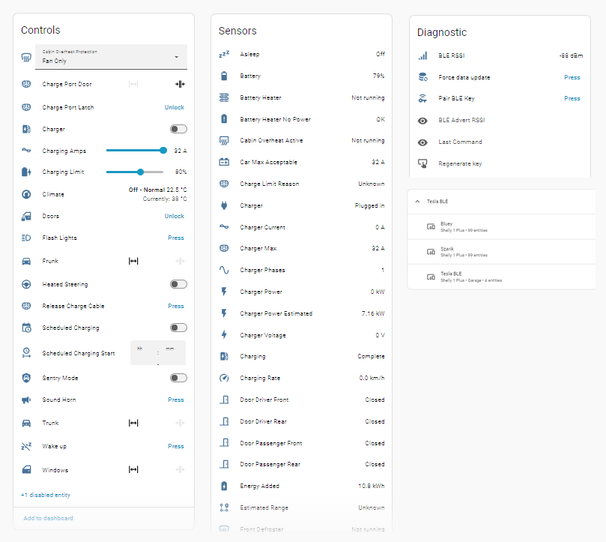Screen dimensions: 606x542
Task: Open the Frunk with open button
Action: [x=133, y=261]
